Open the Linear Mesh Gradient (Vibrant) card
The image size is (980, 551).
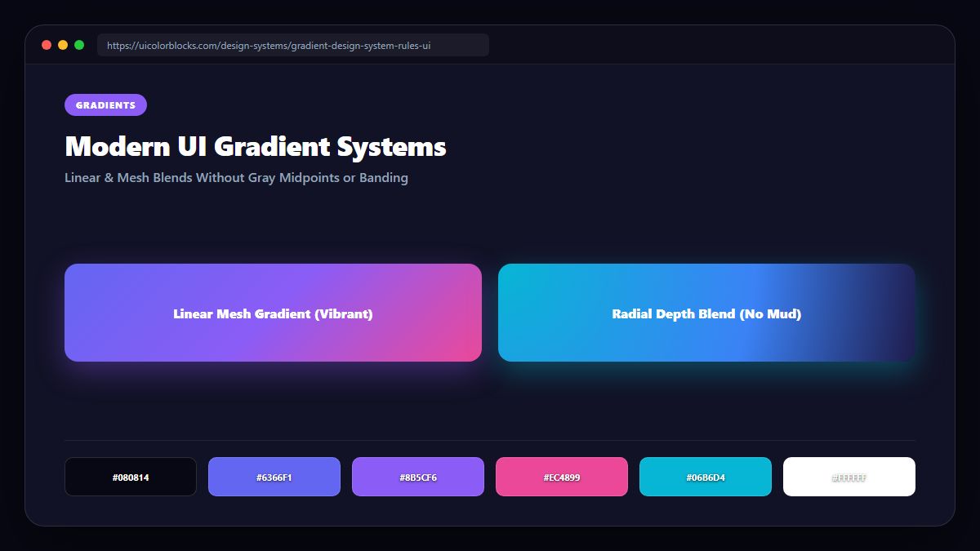(273, 313)
